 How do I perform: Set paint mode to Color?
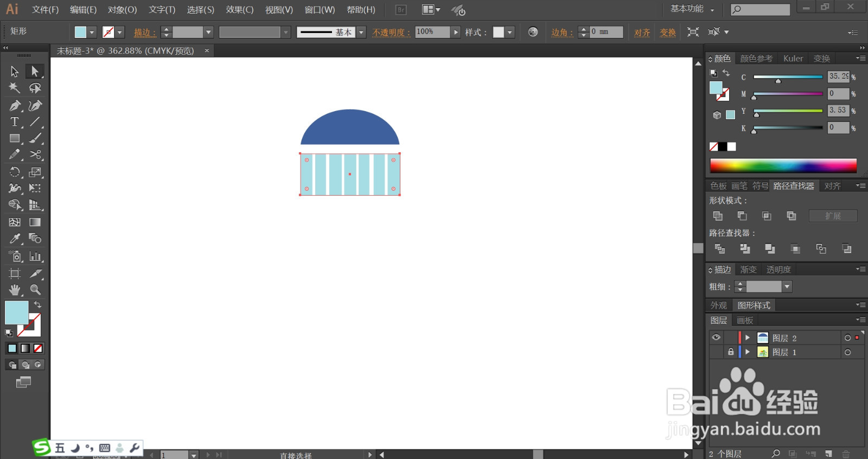pyautogui.click(x=12, y=348)
